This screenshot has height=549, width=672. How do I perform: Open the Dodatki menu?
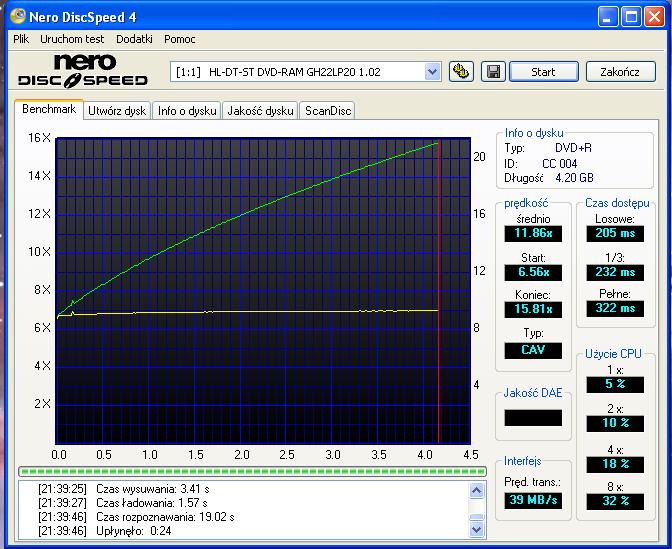(134, 39)
